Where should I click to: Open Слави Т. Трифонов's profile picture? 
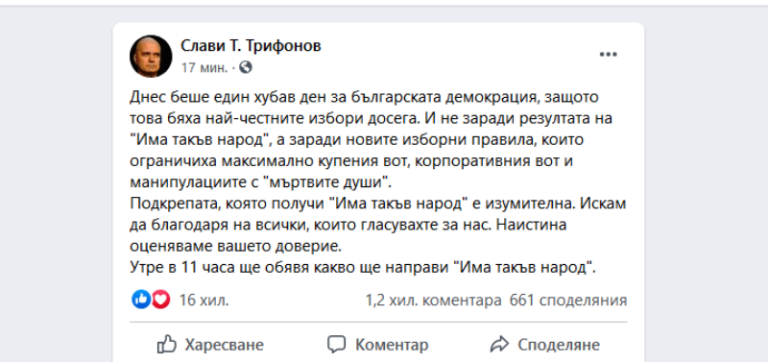pyautogui.click(x=151, y=56)
